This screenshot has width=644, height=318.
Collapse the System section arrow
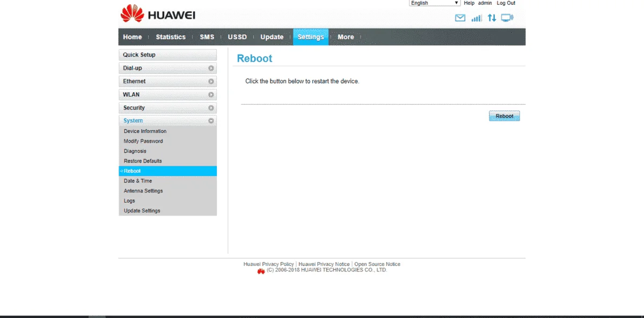211,121
